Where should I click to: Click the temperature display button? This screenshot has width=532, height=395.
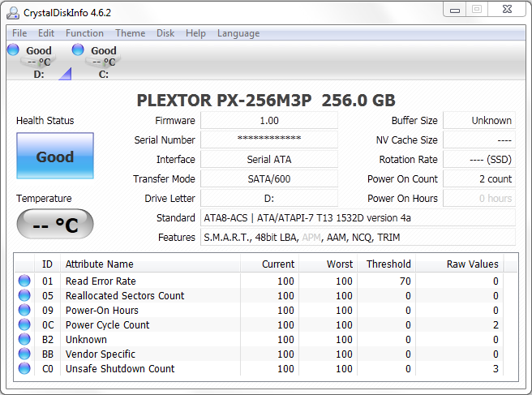click(55, 225)
